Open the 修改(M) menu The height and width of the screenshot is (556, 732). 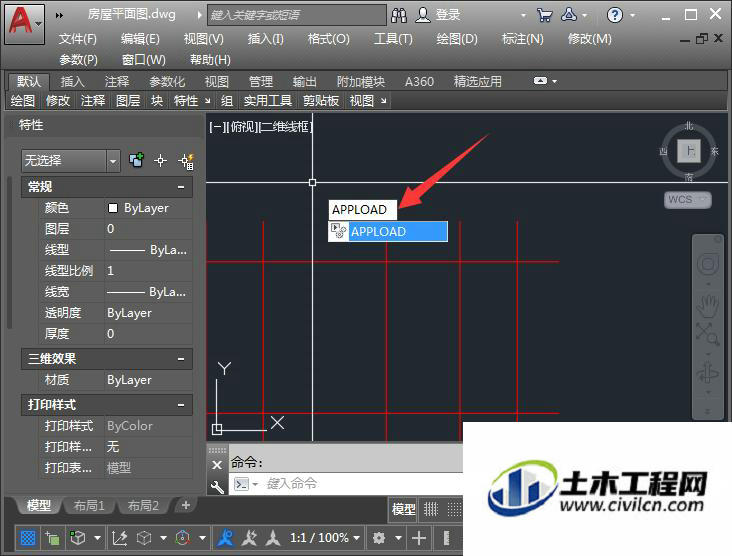pyautogui.click(x=589, y=39)
